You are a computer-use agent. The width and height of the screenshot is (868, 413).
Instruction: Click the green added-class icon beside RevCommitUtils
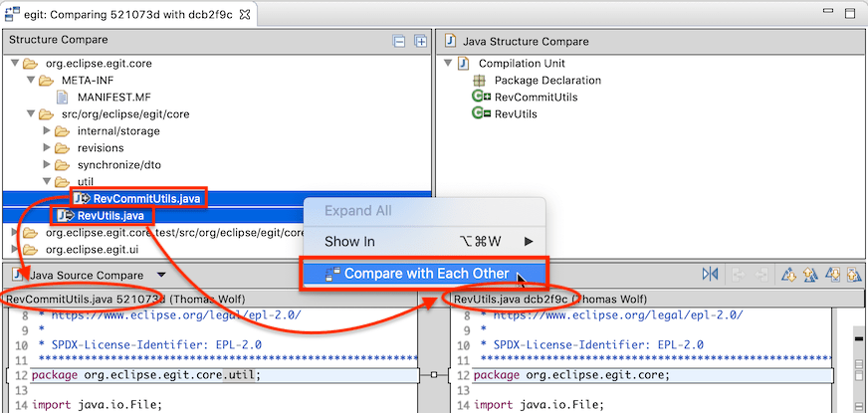pos(481,97)
